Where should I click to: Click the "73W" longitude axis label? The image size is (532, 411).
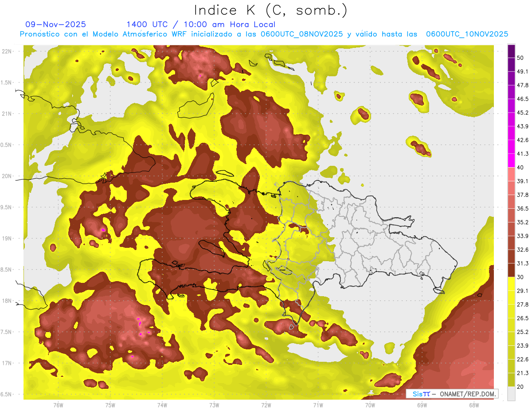[x=214, y=405]
